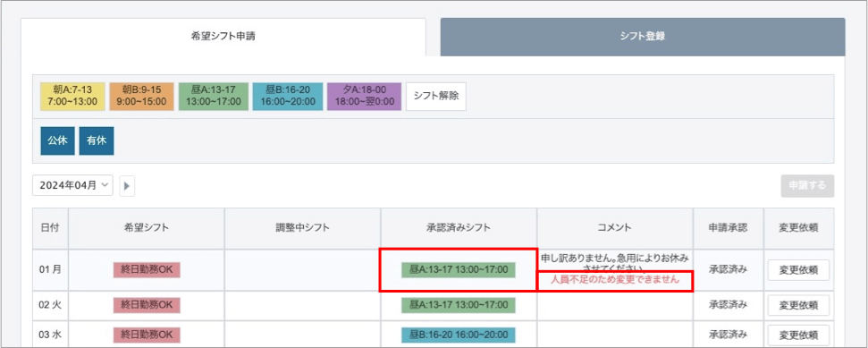Click the シフト解除 button
The height and width of the screenshot is (348, 868).
[435, 97]
